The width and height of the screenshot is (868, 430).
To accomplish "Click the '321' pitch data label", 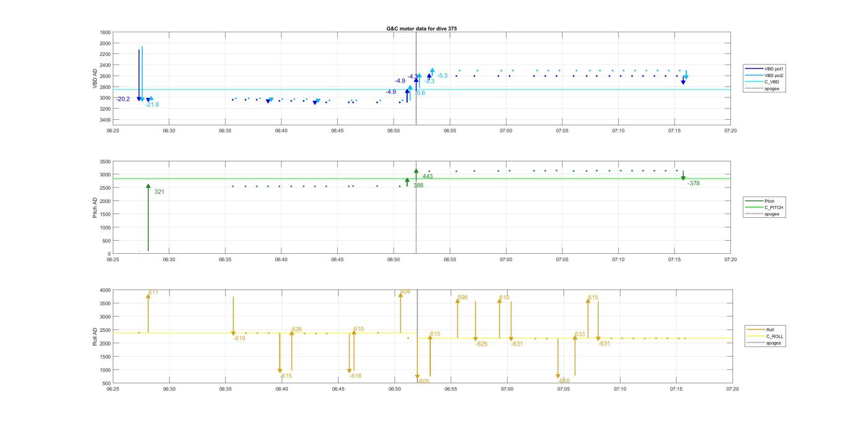I will pos(159,192).
